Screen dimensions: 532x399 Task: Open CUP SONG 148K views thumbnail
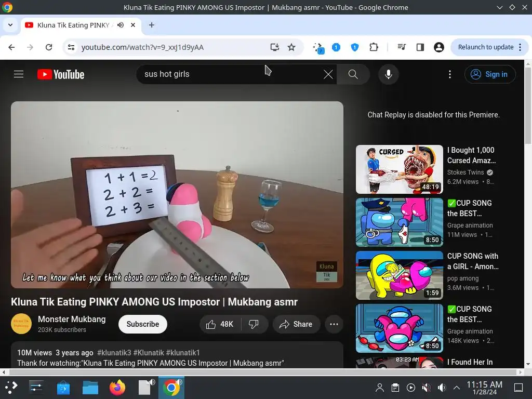400,328
